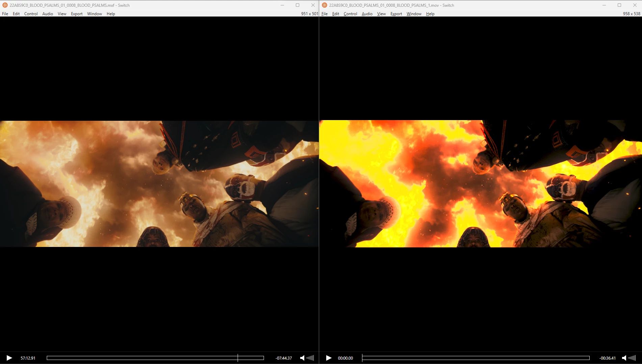Click the right window timeline scrub bar
Image resolution: width=642 pixels, height=364 pixels.
[476, 358]
